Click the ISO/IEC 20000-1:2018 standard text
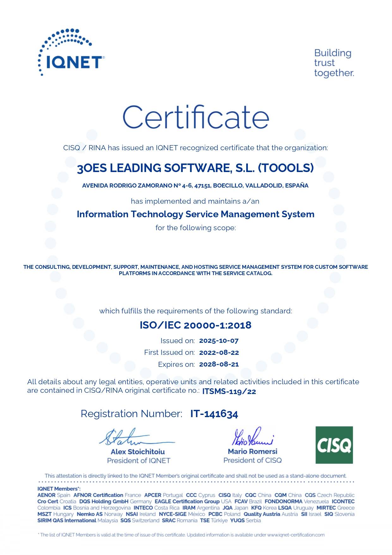This screenshot has width=392, height=555. click(x=195, y=325)
